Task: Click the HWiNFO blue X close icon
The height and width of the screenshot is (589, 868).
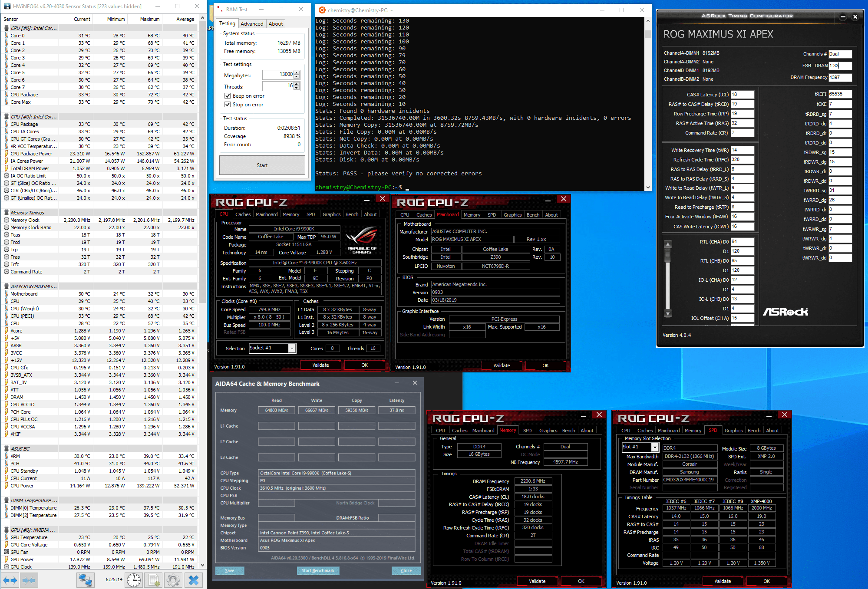Action: click(194, 580)
